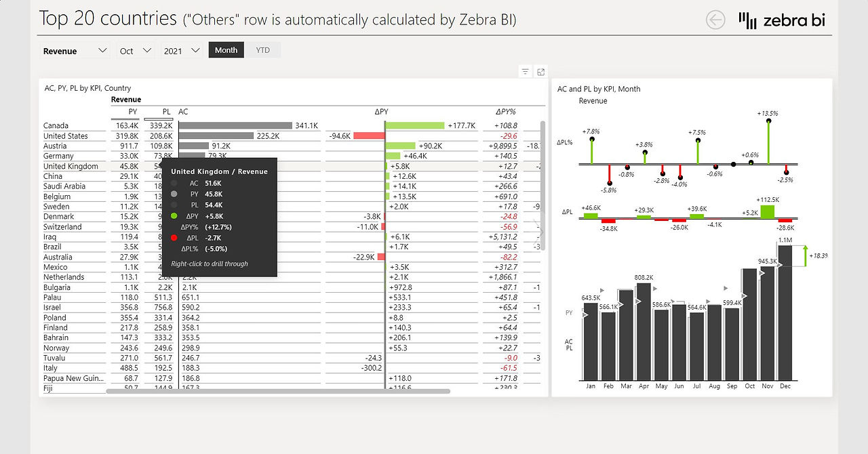
Task: Go back using the circular arrow icon
Action: (715, 20)
